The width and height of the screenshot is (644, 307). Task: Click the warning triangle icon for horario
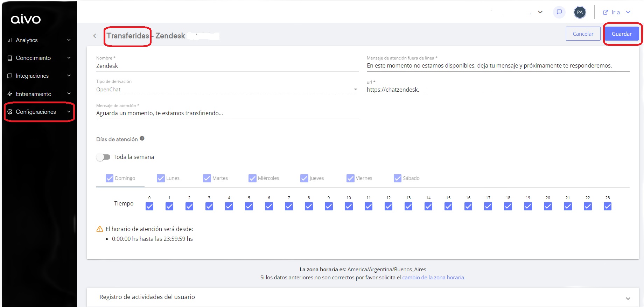100,229
